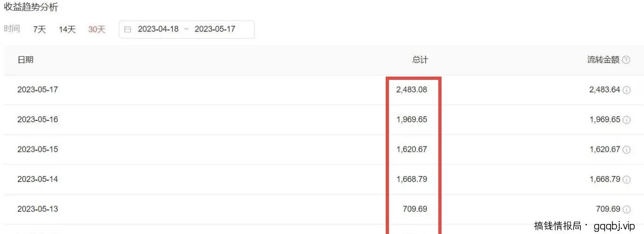The height and width of the screenshot is (234, 644).
Task: Select the 30天 time range
Action: click(97, 30)
